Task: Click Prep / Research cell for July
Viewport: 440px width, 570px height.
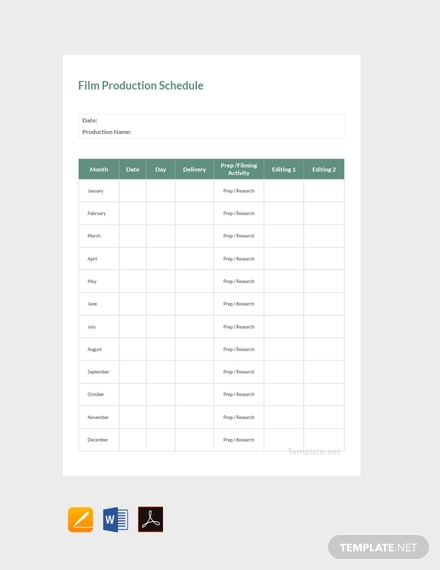Action: click(239, 327)
